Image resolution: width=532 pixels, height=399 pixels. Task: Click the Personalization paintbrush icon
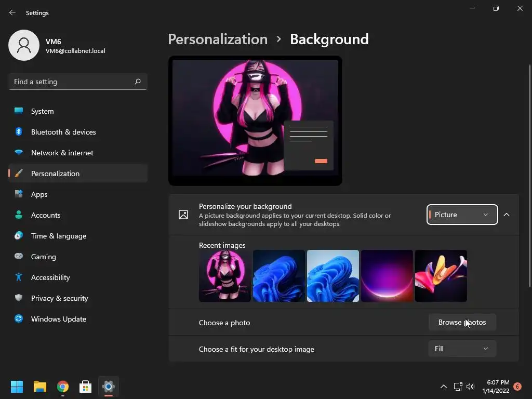click(x=19, y=174)
